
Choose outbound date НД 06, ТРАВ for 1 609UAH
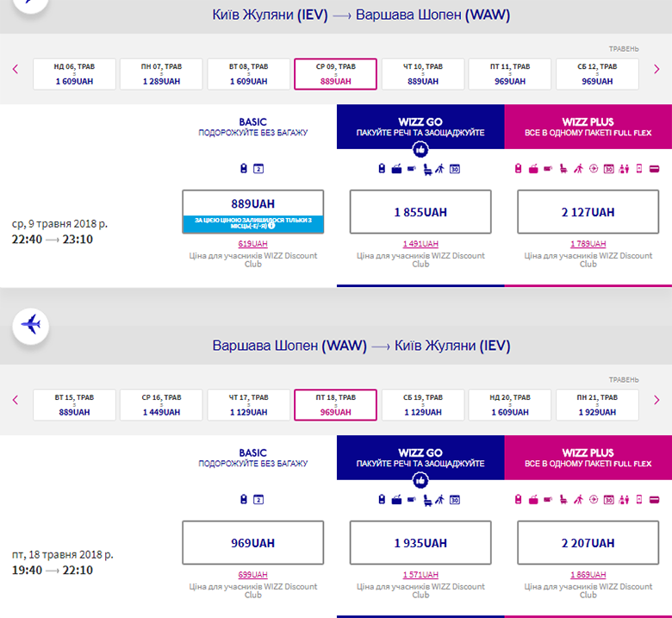74,74
